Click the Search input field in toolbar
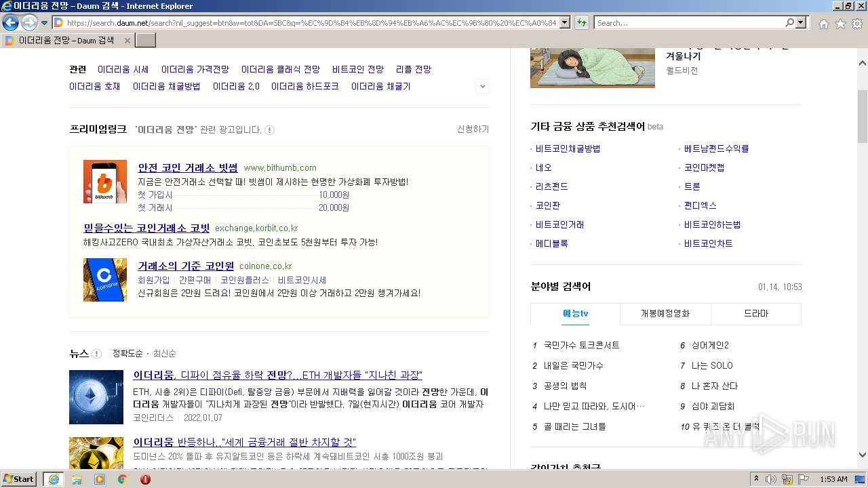The height and width of the screenshot is (488, 868). [689, 23]
